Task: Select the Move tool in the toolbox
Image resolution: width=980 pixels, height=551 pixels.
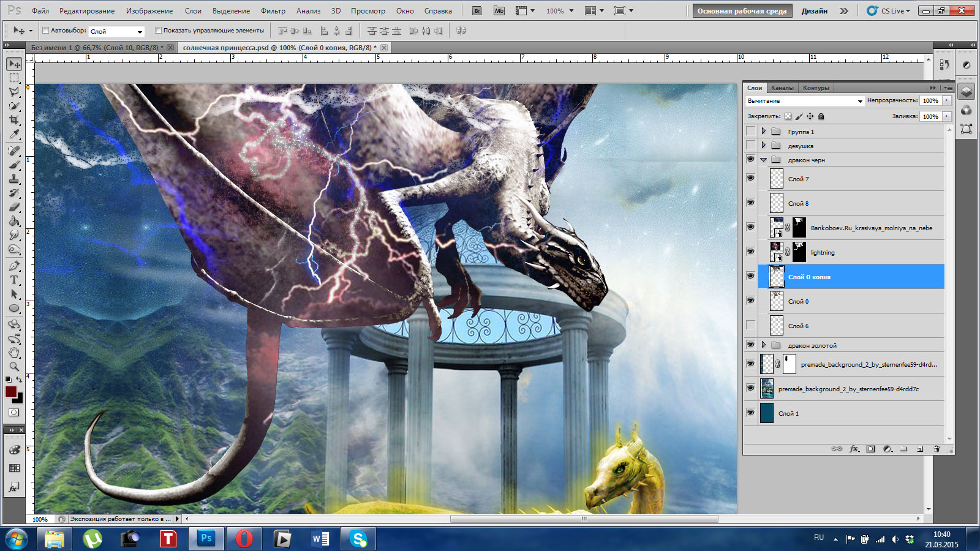Action: pyautogui.click(x=14, y=64)
